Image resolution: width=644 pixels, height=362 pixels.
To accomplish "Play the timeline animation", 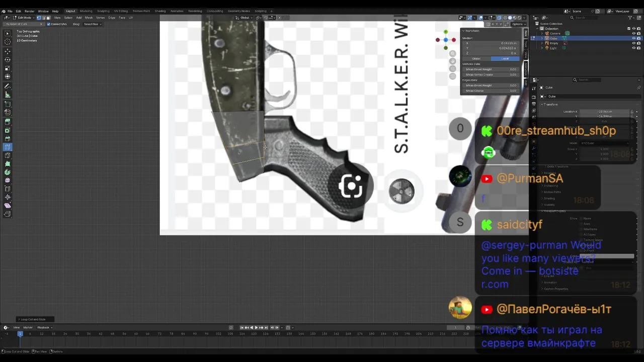I will [256, 327].
